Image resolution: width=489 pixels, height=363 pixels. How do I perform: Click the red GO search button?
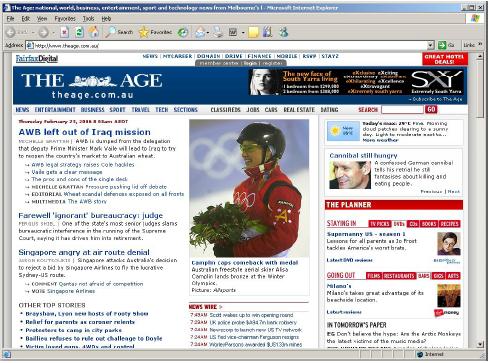click(431, 109)
